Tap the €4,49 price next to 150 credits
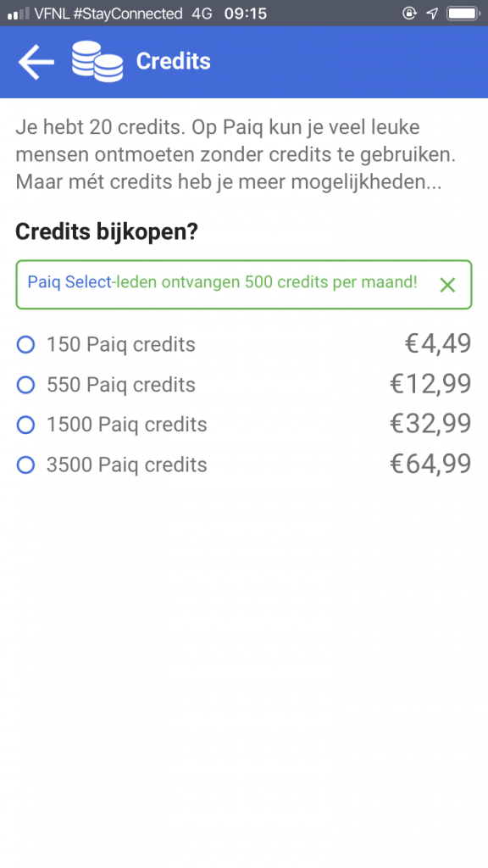The height and width of the screenshot is (868, 488). coord(439,344)
